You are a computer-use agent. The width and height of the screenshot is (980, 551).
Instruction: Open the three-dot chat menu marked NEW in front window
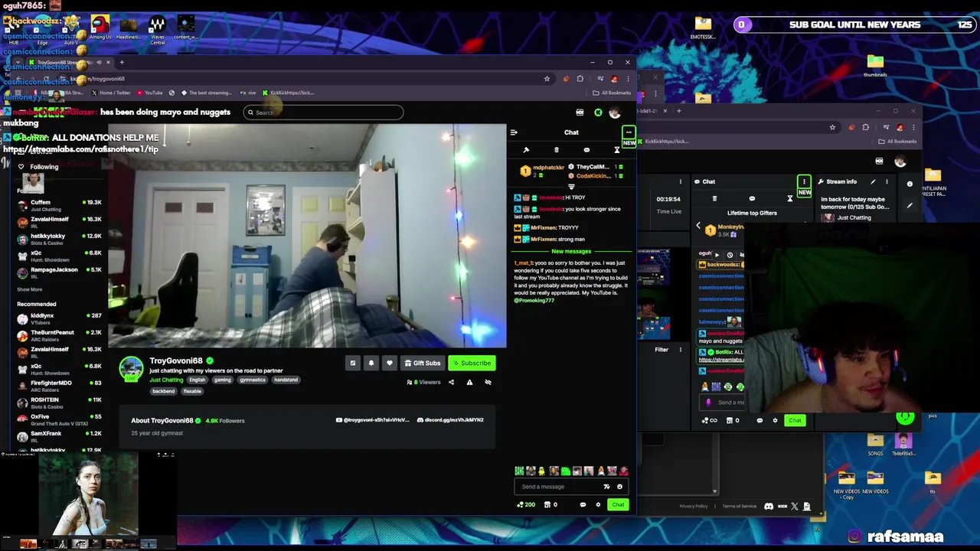[629, 132]
